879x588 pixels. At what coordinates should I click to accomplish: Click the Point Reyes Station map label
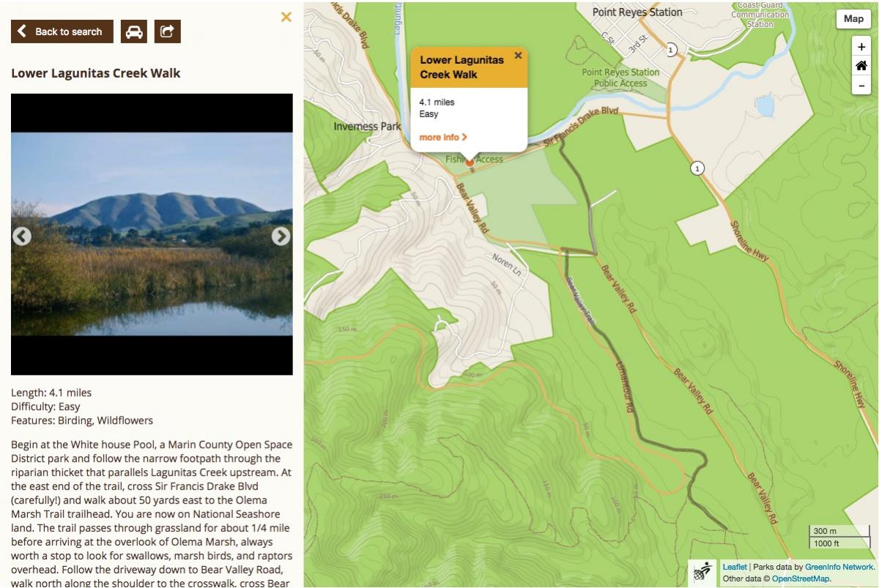coord(637,12)
